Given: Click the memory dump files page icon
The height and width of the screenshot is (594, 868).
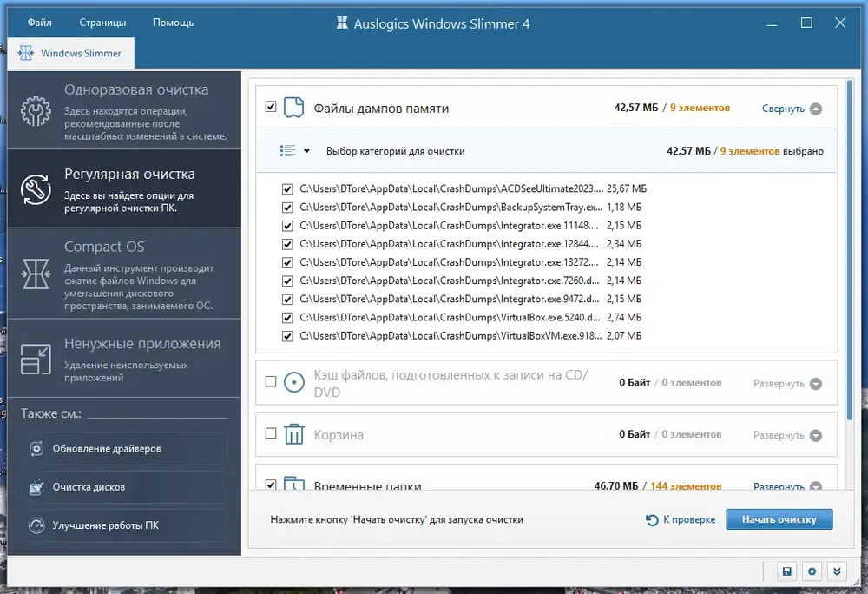Looking at the screenshot, I should [294, 108].
